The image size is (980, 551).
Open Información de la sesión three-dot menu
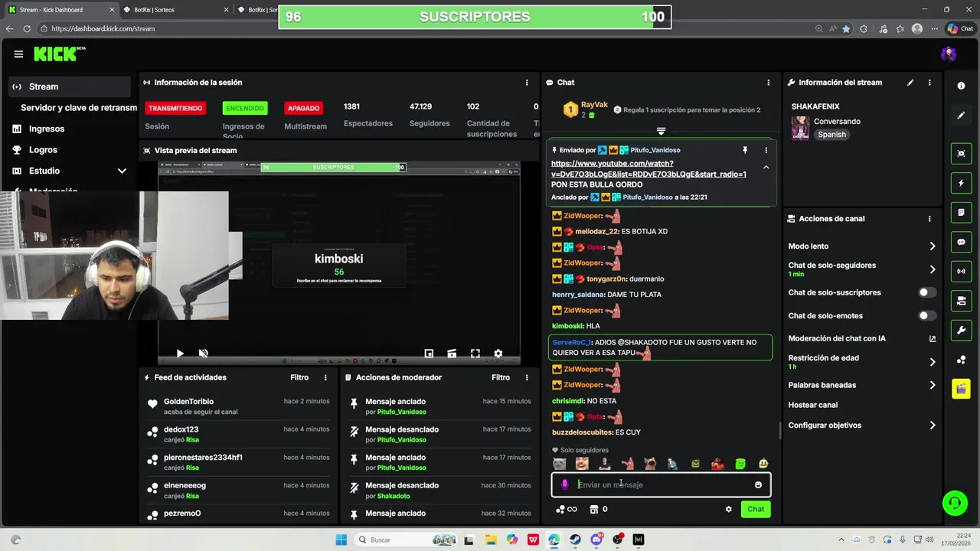(527, 83)
